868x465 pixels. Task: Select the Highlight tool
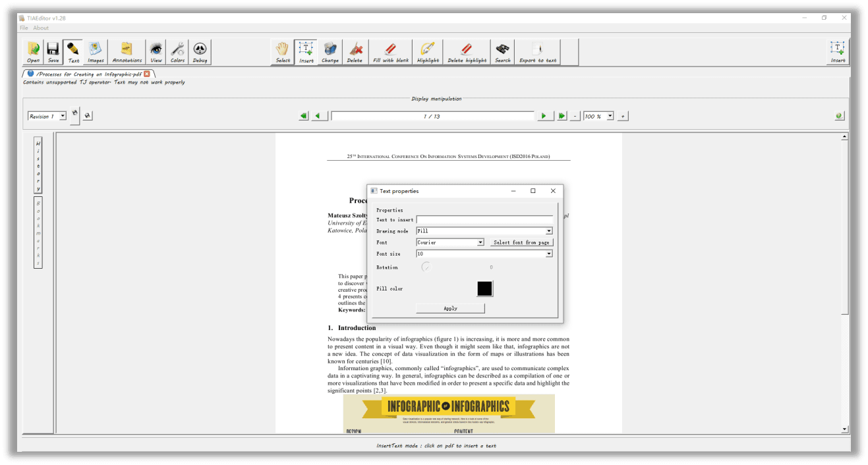[x=428, y=52]
